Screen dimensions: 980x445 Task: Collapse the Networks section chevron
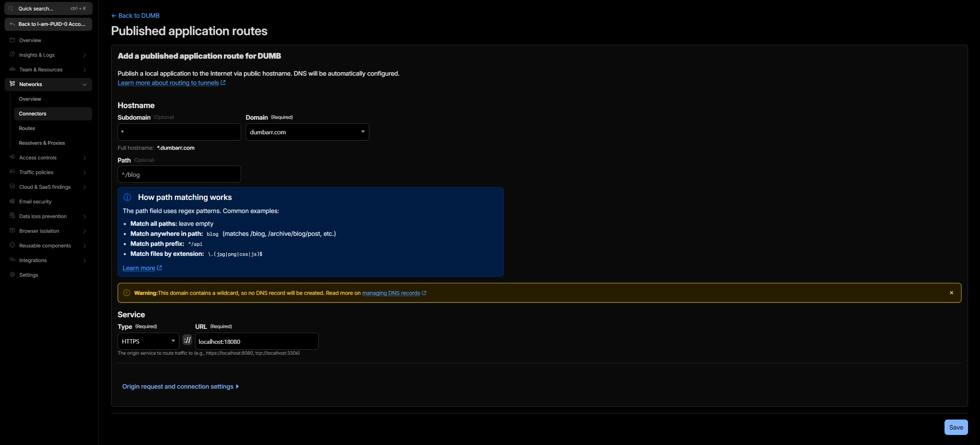[84, 85]
